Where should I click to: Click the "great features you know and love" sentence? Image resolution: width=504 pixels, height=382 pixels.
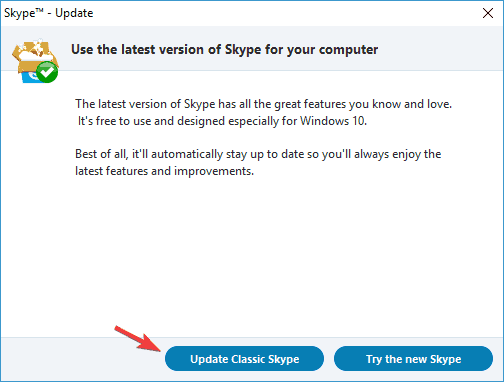(263, 104)
